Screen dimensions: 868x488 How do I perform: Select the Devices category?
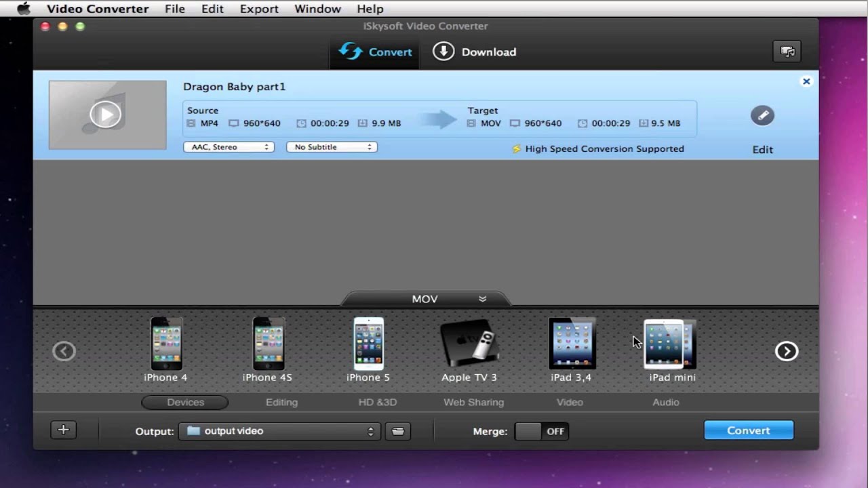coord(185,402)
